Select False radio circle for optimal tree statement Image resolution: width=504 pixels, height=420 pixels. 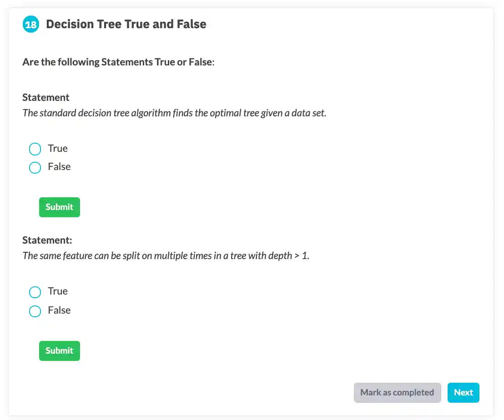point(35,168)
